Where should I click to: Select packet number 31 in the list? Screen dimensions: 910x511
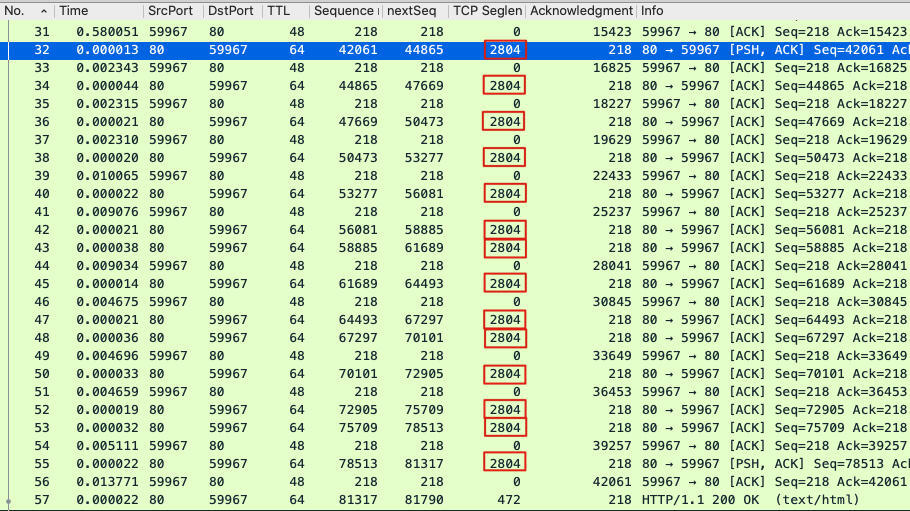[x=41, y=33]
